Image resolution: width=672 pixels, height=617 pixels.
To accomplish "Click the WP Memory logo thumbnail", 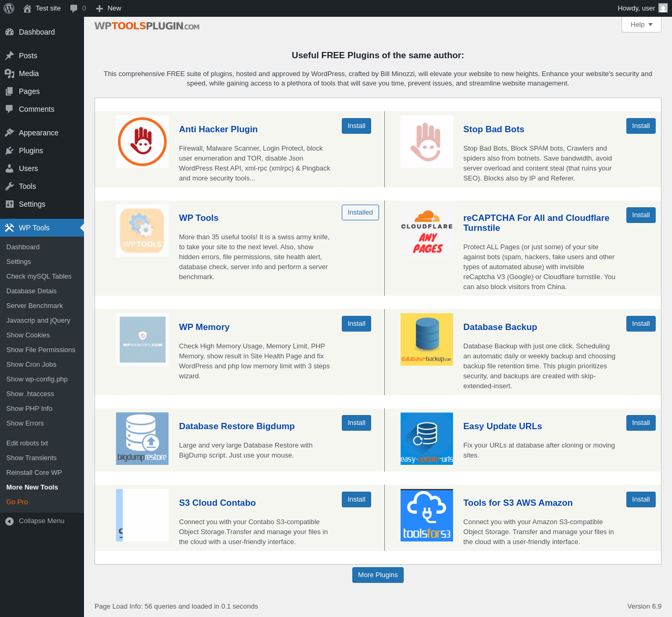I will point(142,339).
